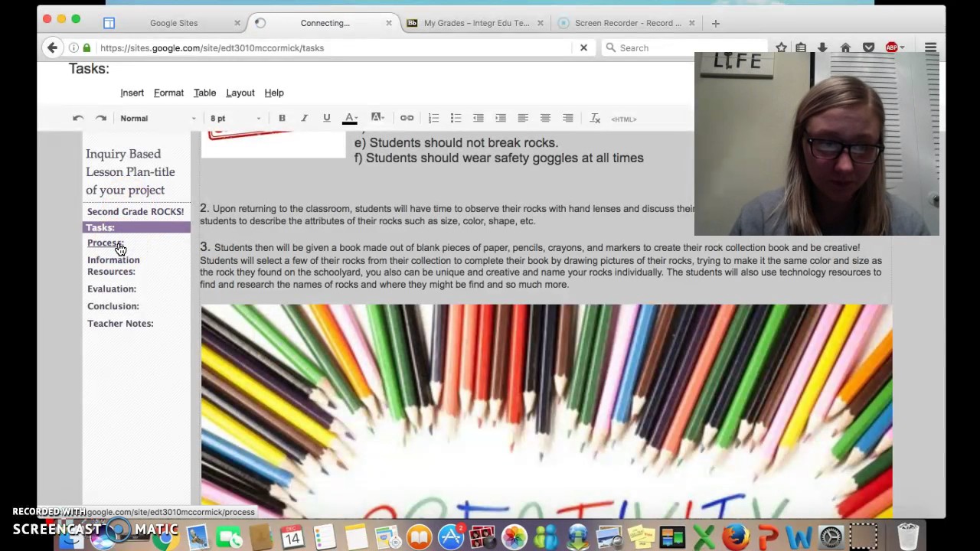Image resolution: width=980 pixels, height=551 pixels.
Task: Click the remove formatting icon
Action: [x=595, y=119]
